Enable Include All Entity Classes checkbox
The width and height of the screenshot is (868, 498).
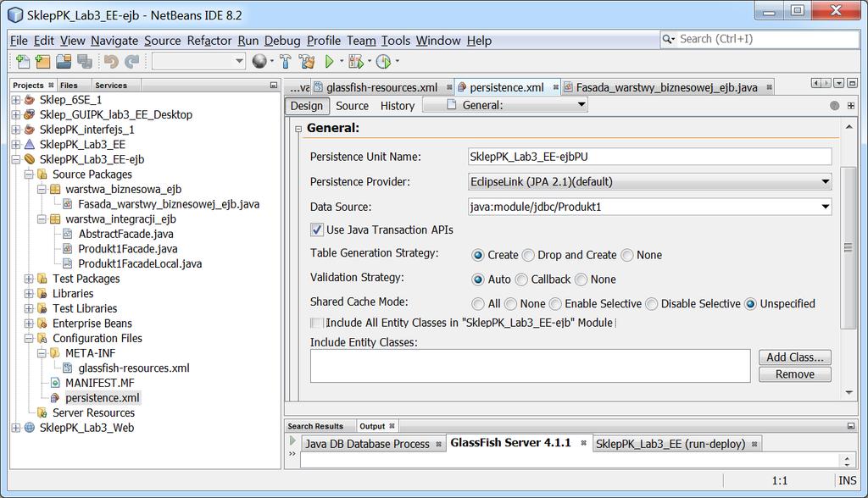coord(317,323)
